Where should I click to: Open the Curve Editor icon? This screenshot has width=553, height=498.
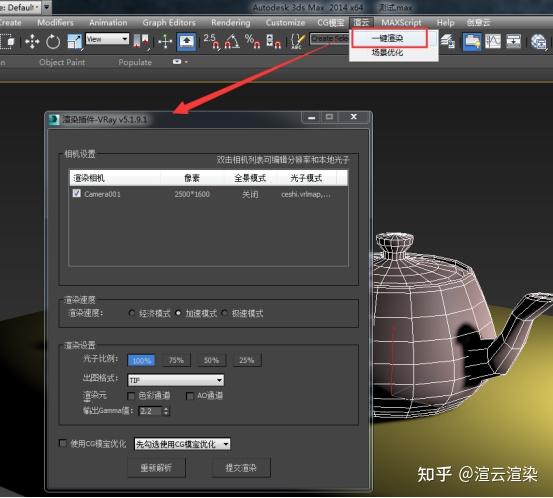click(x=493, y=42)
